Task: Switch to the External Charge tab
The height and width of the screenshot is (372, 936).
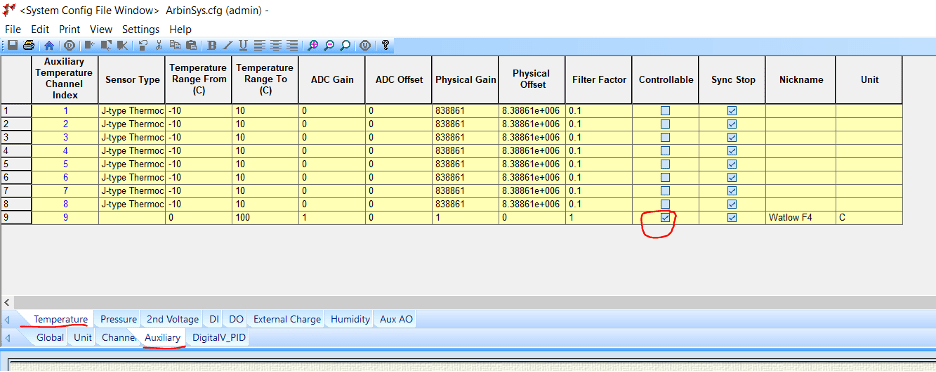Action: (287, 319)
